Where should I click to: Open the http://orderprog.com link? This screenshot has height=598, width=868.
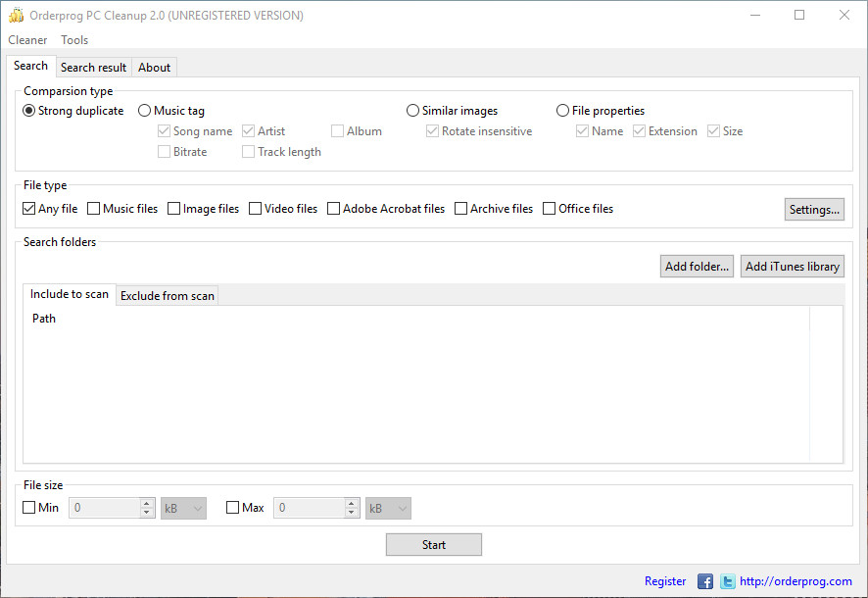coord(796,581)
